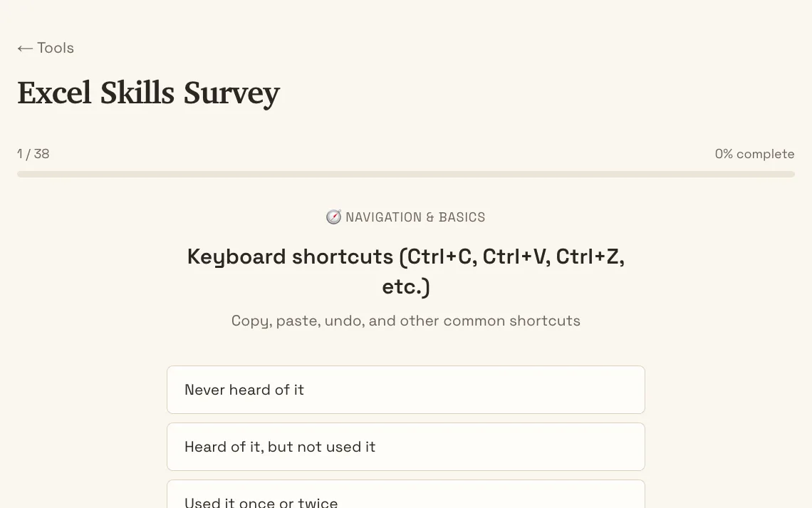Select the 'Never heard of it' option

(405, 390)
